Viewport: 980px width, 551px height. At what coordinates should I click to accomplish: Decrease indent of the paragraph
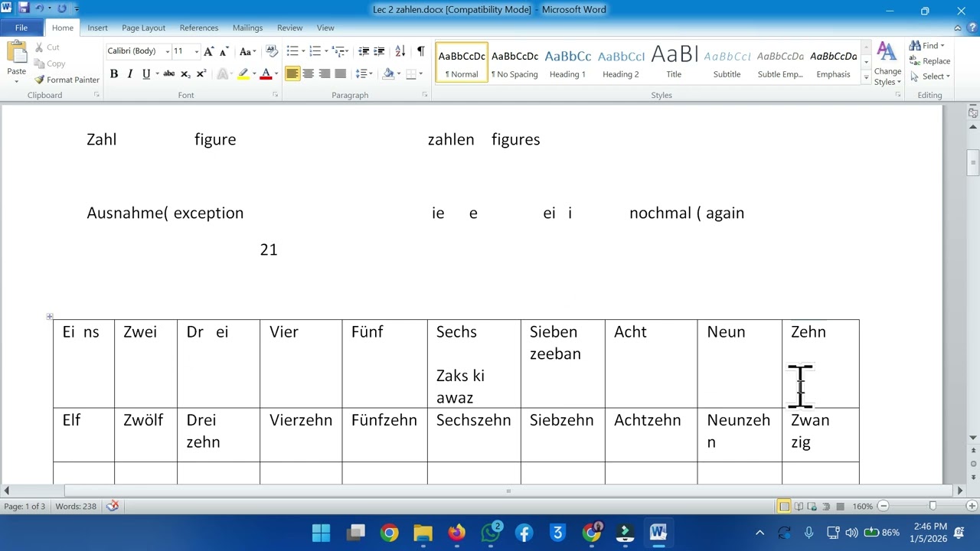[364, 51]
